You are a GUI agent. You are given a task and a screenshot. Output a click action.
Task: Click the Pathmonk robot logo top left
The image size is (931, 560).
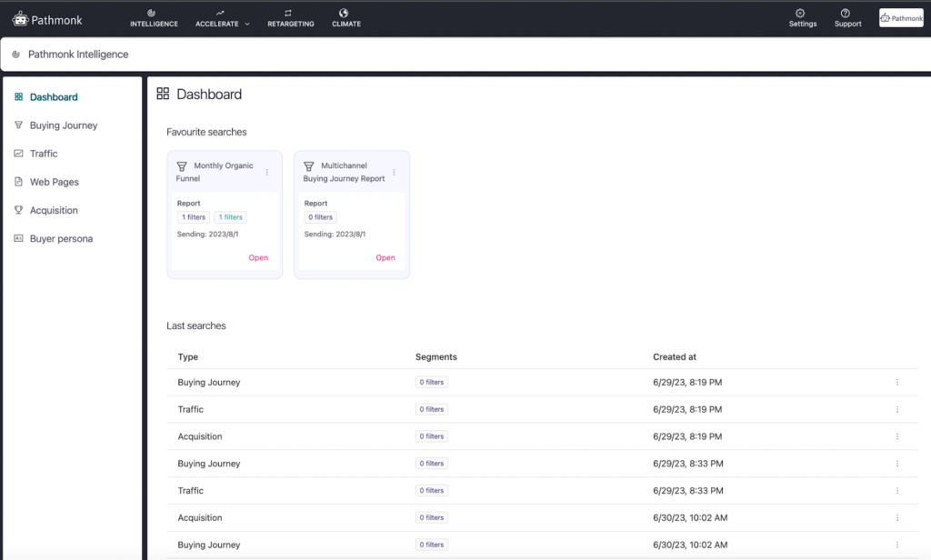pyautogui.click(x=20, y=17)
